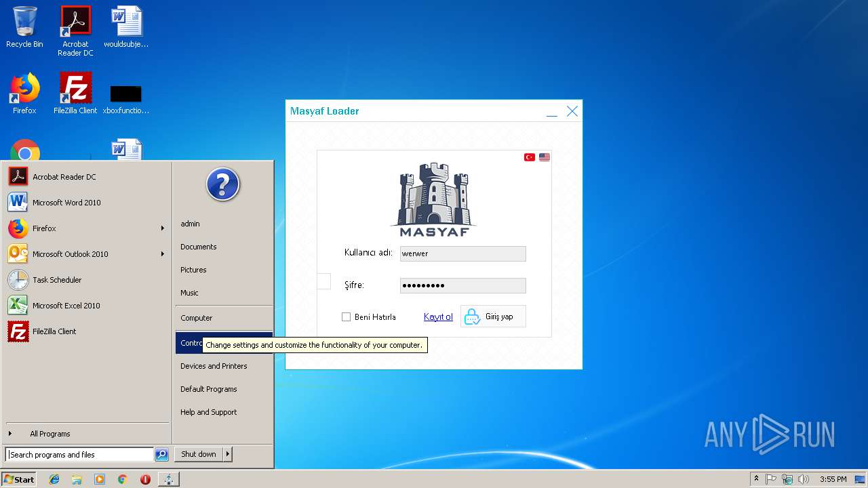Launch Acrobat Reader DC from Start menu
This screenshot has height=488, width=868.
[x=86, y=177]
